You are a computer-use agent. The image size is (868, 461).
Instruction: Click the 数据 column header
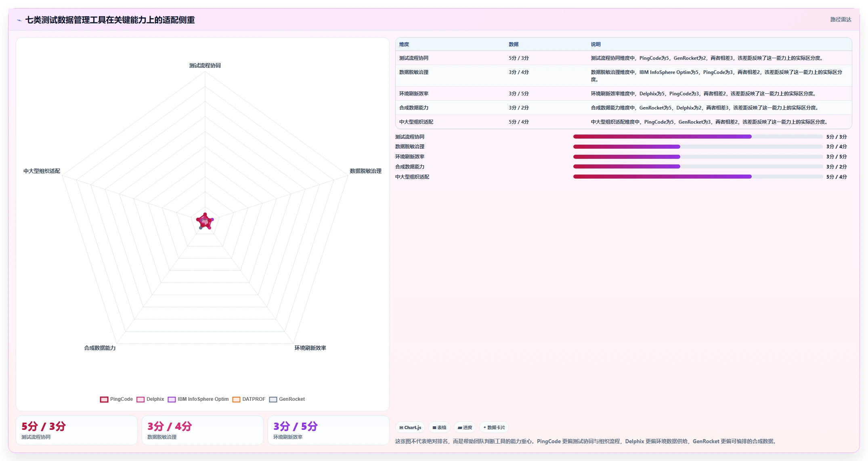point(514,44)
